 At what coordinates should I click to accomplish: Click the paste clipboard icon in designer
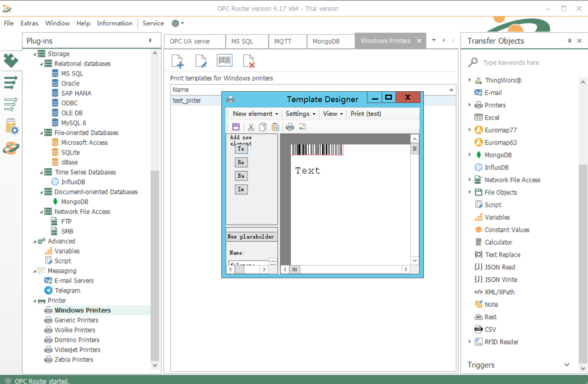point(275,127)
